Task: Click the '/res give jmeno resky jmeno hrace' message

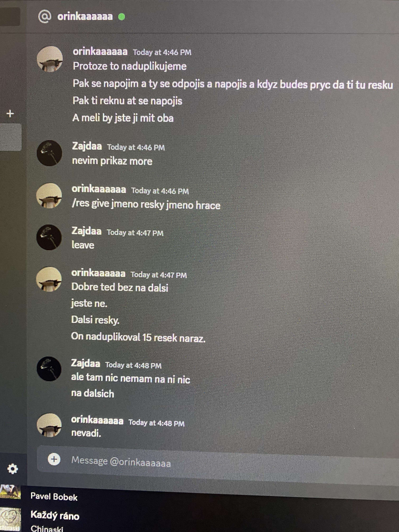Action: [146, 205]
